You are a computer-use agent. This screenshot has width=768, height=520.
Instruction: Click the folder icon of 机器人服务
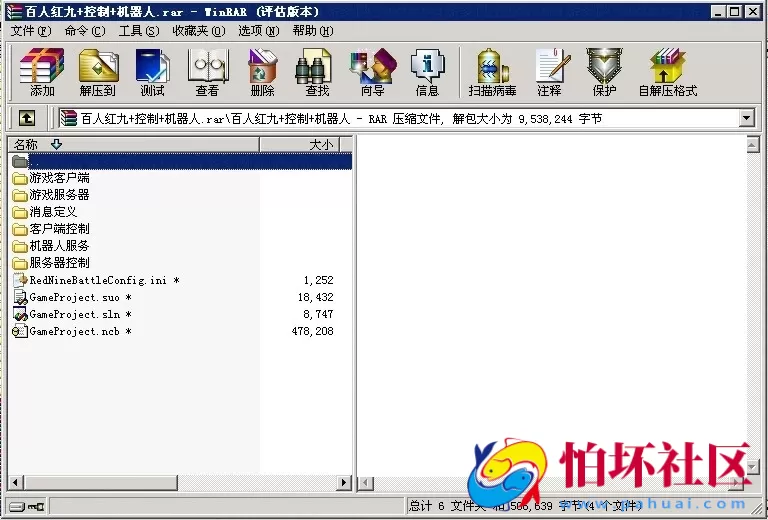[20, 246]
